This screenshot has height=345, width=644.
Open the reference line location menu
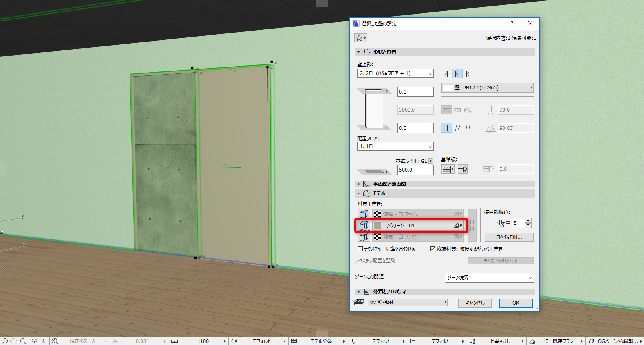click(x=447, y=169)
